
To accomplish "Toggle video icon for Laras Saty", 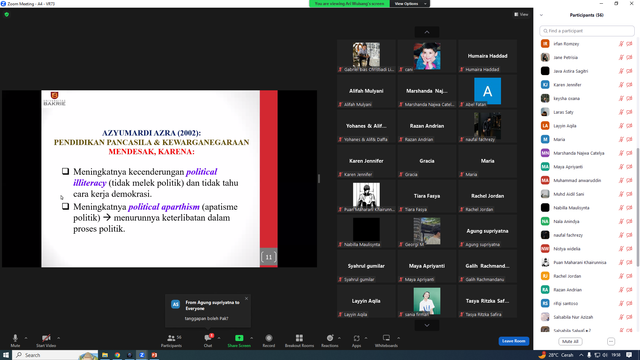I will click(x=629, y=112).
